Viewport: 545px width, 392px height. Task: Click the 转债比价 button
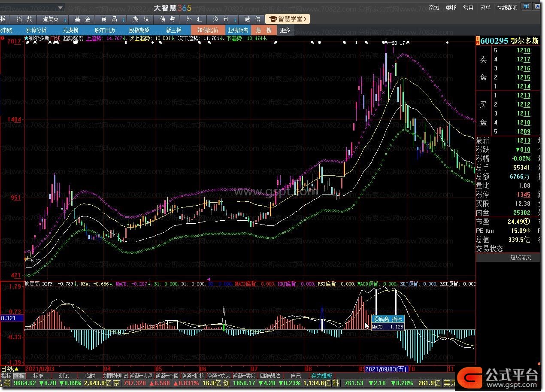click(x=208, y=30)
